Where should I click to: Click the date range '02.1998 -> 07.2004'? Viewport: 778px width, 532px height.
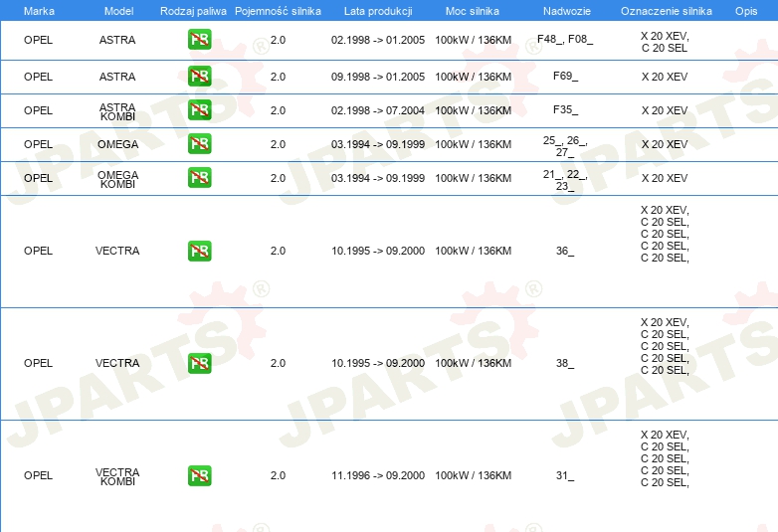[x=378, y=110]
